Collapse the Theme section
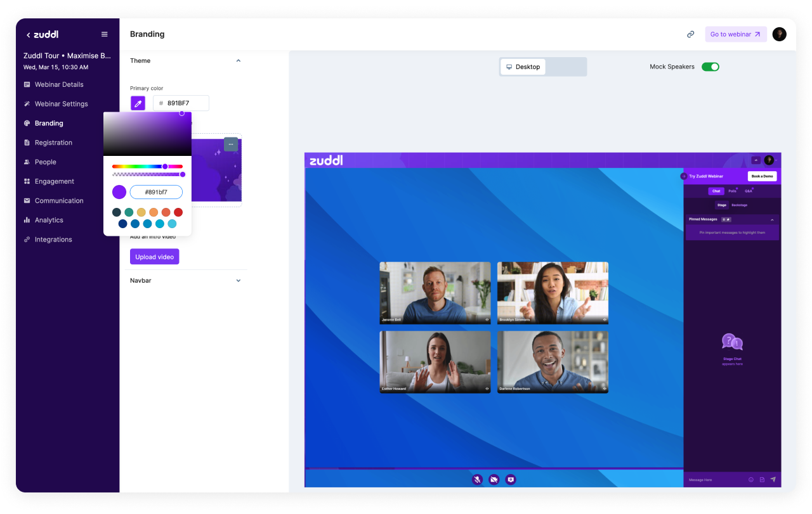Image resolution: width=812 pixels, height=514 pixels. (239, 61)
